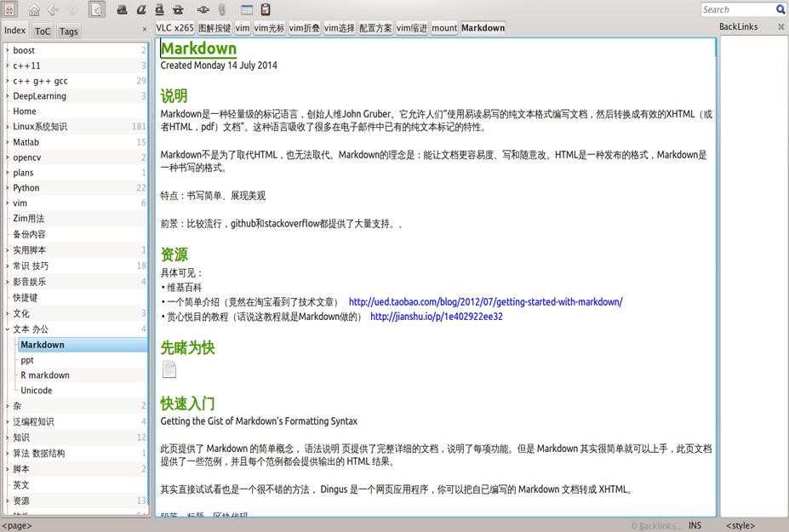Click into the Search field

737,9
